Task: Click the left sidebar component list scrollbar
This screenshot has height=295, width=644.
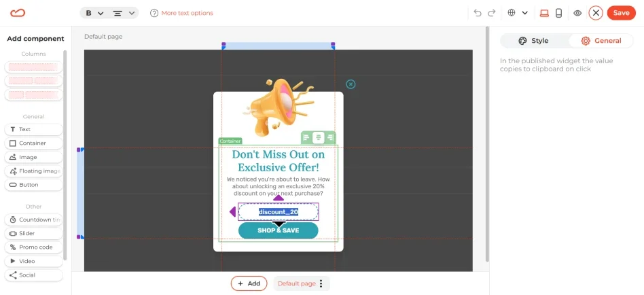Action: pos(65,156)
